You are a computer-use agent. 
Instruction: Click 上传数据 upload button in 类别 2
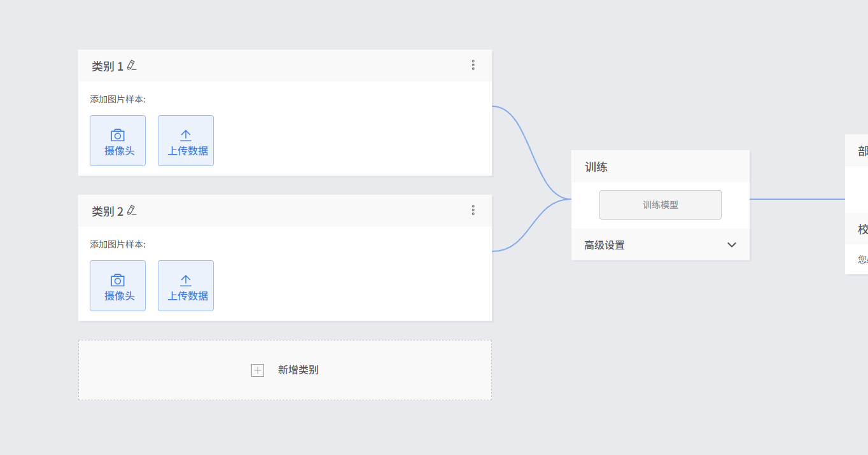click(186, 286)
